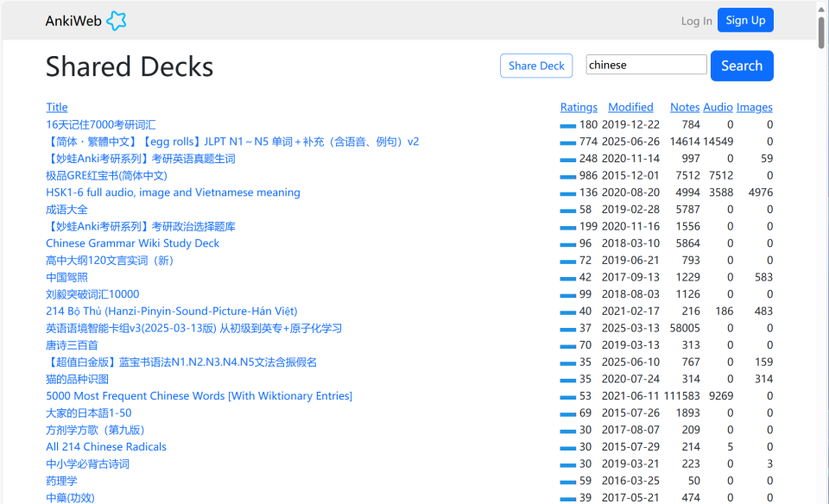Viewport: 829px width, 504px height.
Task: Open the 214 Bộ Thủ Hanzi-Pinyin deck
Action: click(x=172, y=312)
